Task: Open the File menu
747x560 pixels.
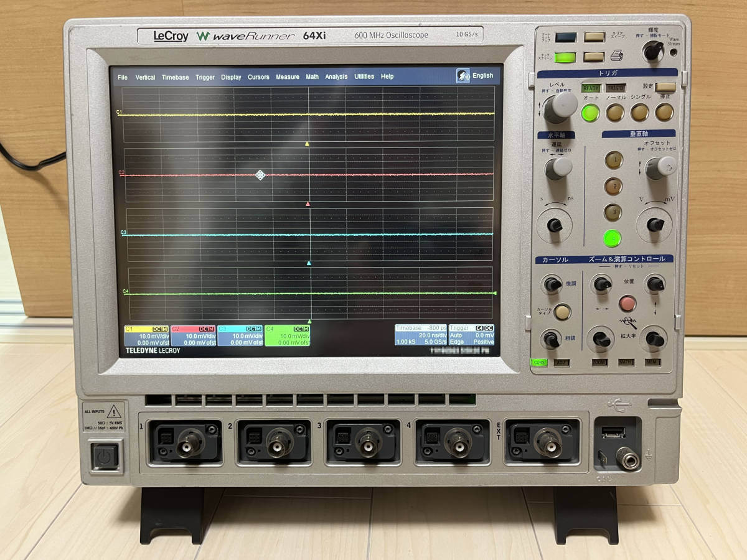Action: (122, 77)
